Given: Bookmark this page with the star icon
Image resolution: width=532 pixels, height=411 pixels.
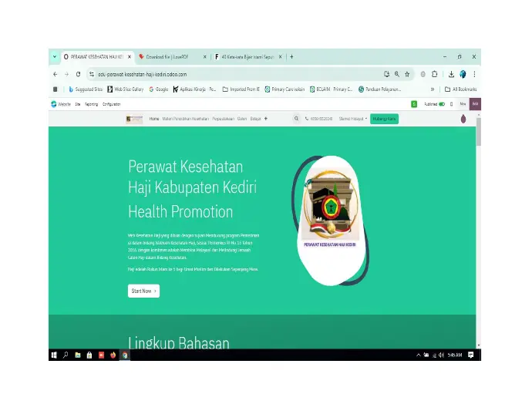Looking at the screenshot, I should pos(407,74).
